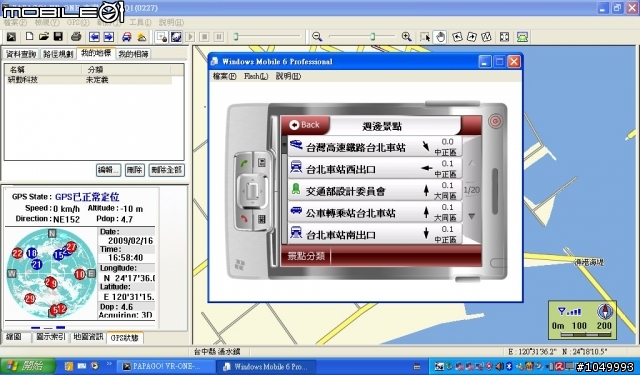
Task: Click the weather sun-cloud toolbar icon
Action: (x=142, y=37)
